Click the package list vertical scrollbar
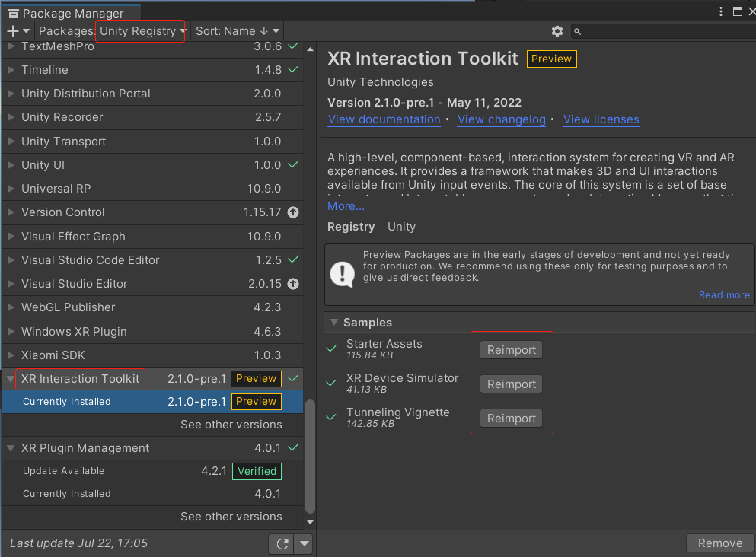The width and height of the screenshot is (756, 557). [x=309, y=457]
